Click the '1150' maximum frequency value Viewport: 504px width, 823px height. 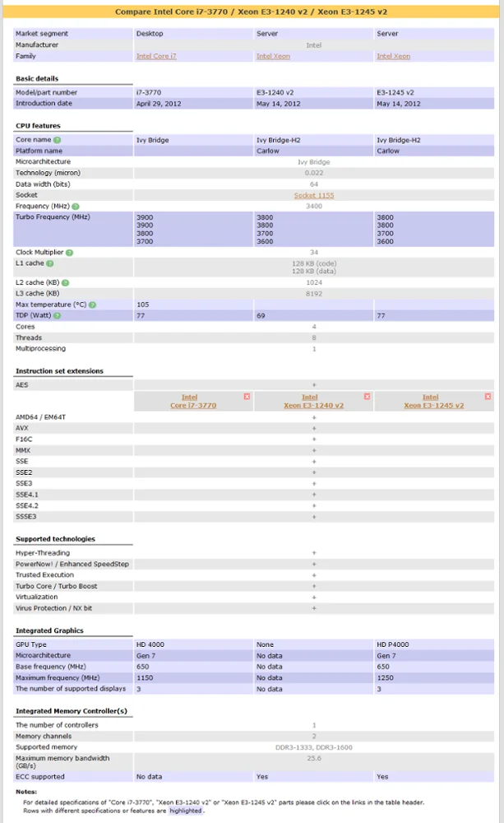click(x=145, y=678)
